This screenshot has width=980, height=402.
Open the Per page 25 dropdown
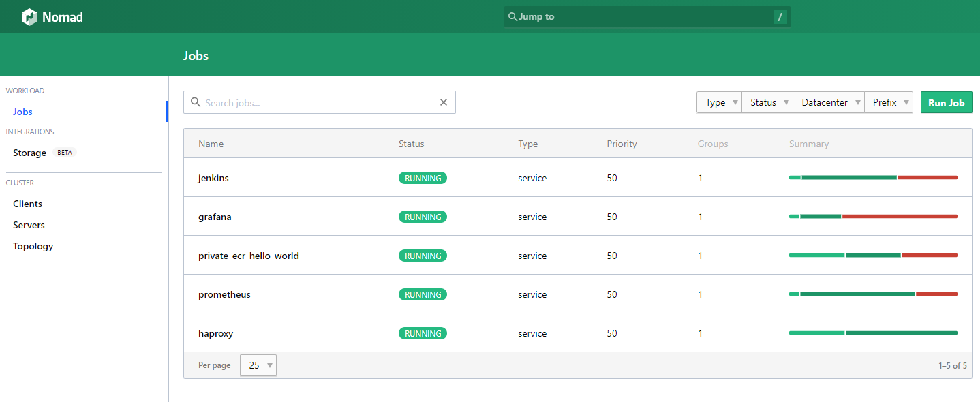click(258, 365)
